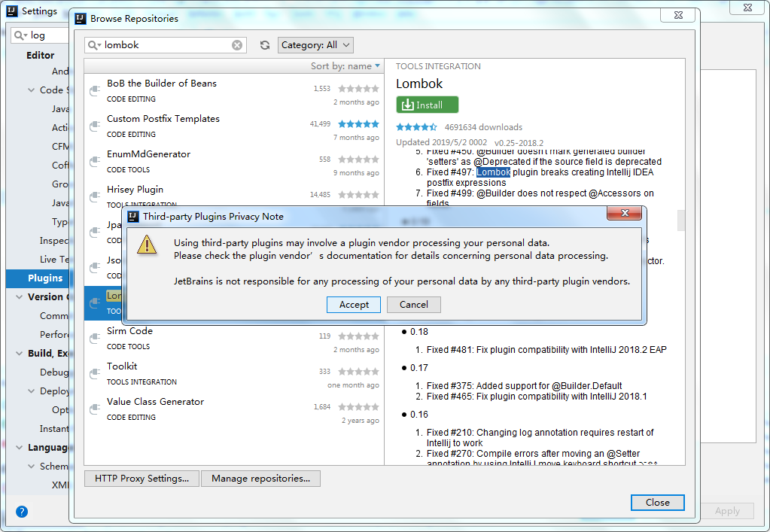Expand Deployment node in Settings tree
The width and height of the screenshot is (770, 532).
coord(31,391)
